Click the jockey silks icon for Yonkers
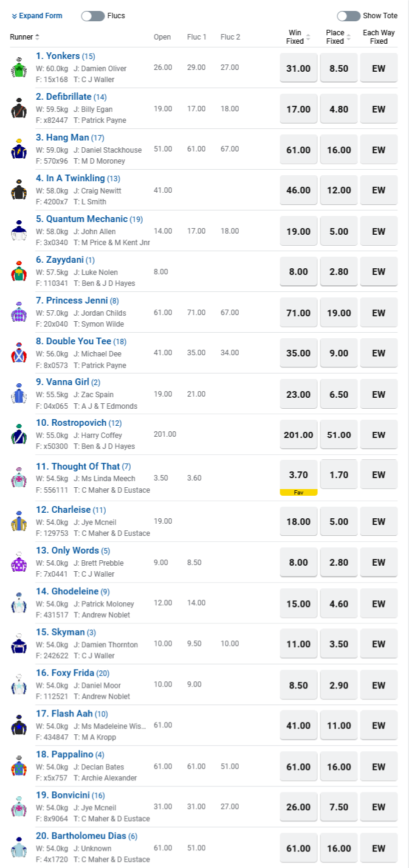 click(19, 68)
